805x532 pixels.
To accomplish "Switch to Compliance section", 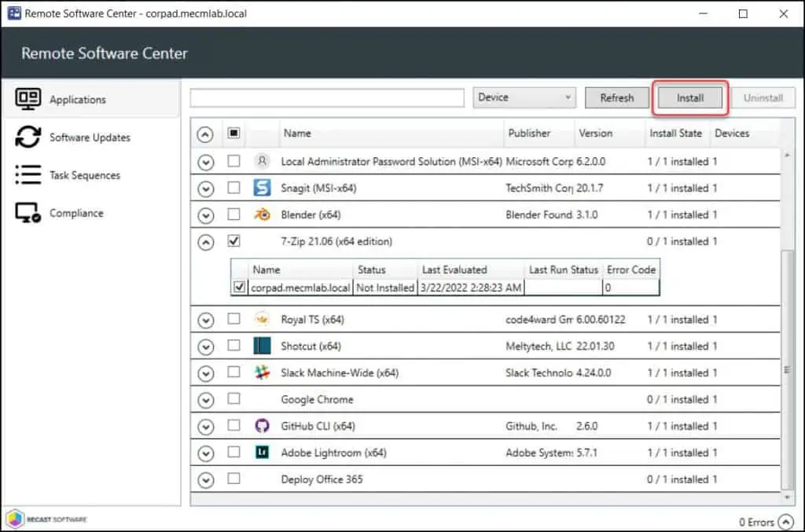I will (x=93, y=213).
